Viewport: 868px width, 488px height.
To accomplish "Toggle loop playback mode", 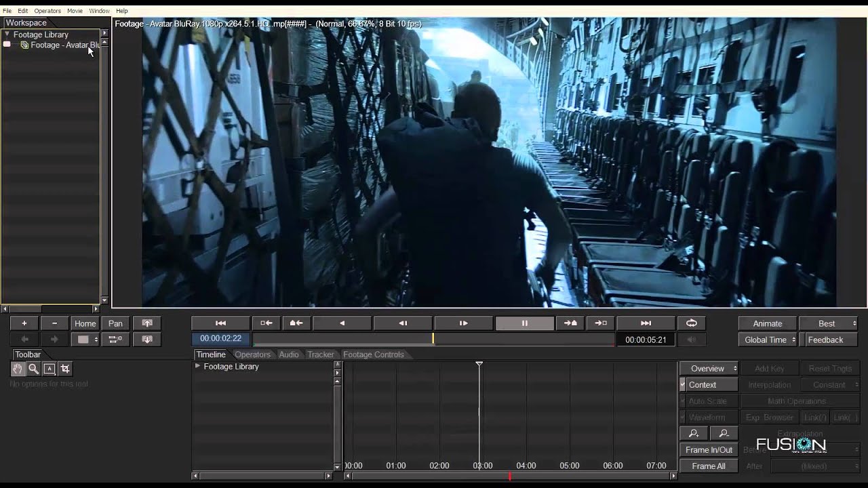I will 692,323.
